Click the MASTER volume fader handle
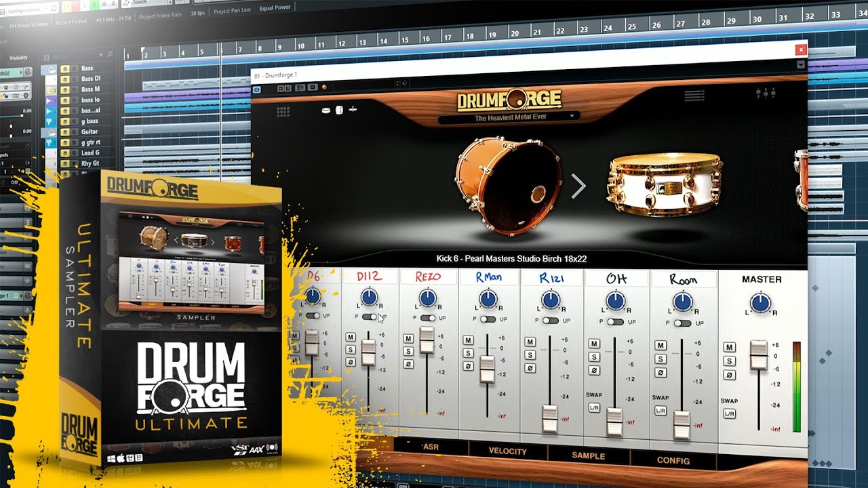868x488 pixels. pos(759,355)
